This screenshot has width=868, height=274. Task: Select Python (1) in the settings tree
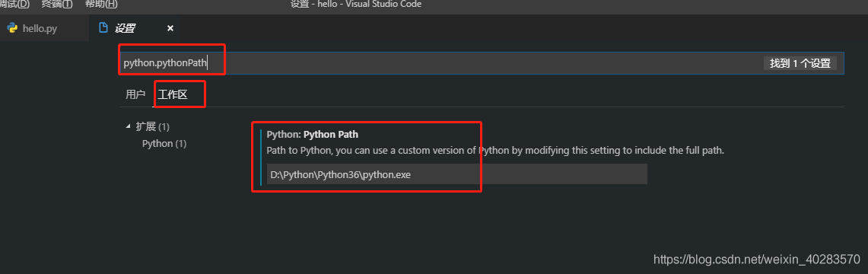pyautogui.click(x=164, y=143)
